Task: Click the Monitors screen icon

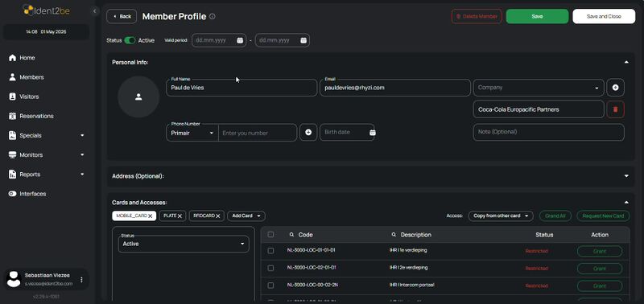Action: (12, 155)
